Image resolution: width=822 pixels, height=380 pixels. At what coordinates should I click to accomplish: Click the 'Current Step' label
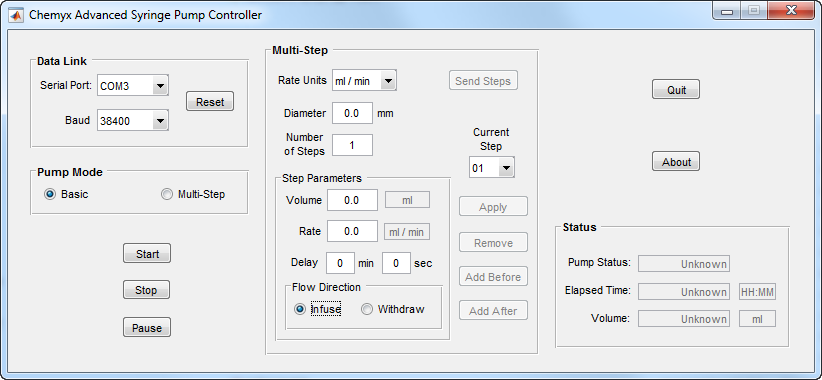coord(491,139)
